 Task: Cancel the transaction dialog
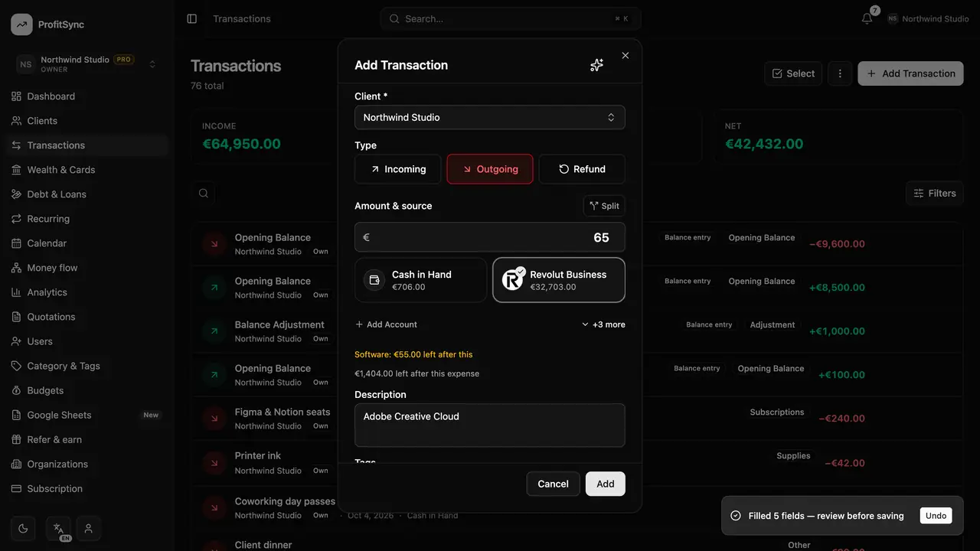[553, 484]
